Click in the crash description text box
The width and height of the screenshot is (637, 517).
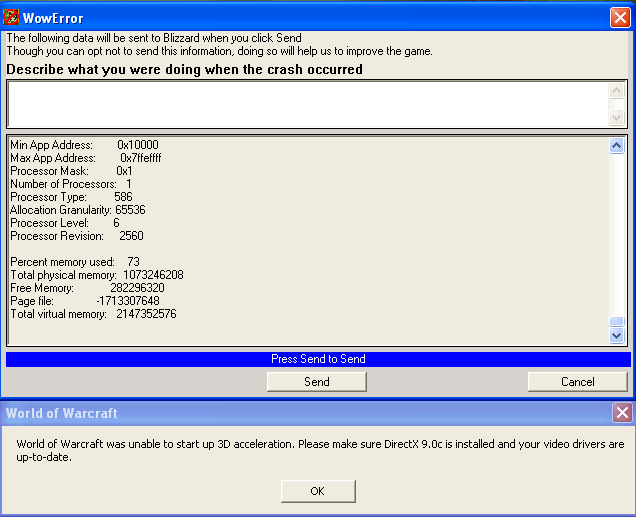(308, 104)
